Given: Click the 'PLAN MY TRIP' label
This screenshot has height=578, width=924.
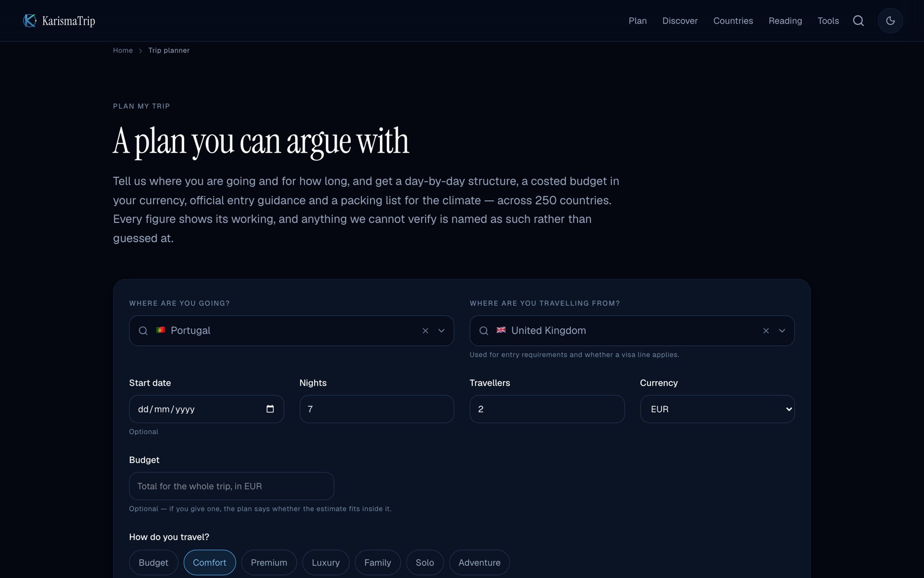Looking at the screenshot, I should 142,106.
